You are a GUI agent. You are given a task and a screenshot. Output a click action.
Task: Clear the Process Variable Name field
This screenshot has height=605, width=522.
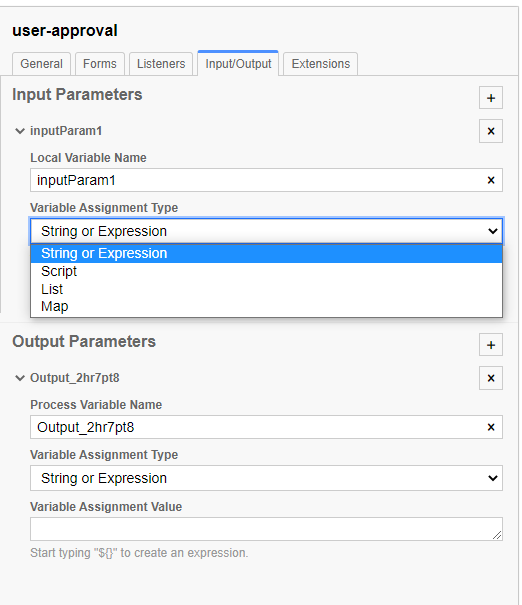pyautogui.click(x=490, y=427)
